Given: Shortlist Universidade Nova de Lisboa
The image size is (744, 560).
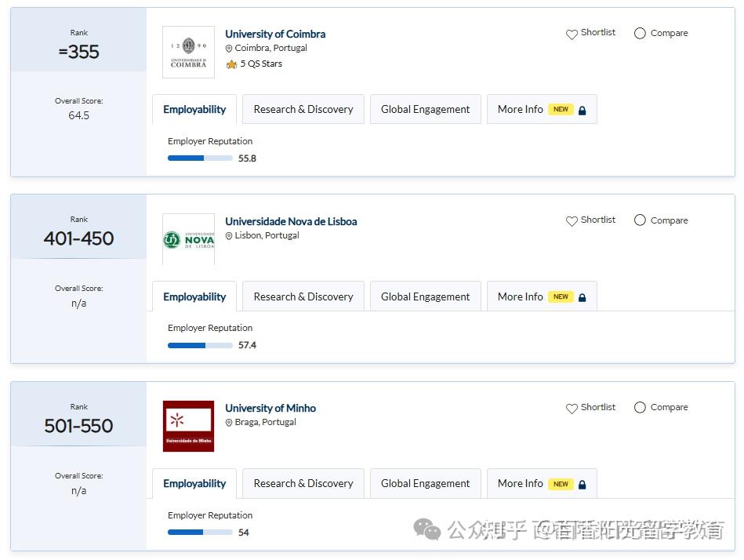Looking at the screenshot, I should [x=572, y=220].
